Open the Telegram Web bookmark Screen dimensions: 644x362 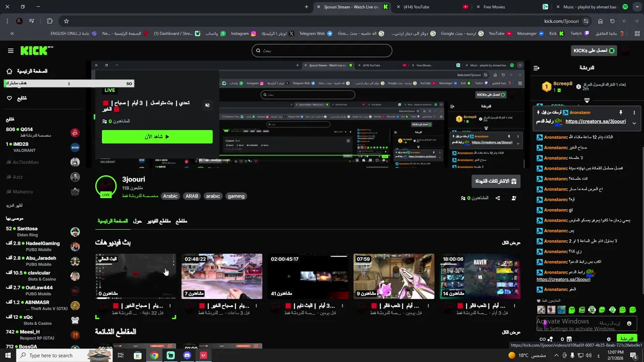pyautogui.click(x=315, y=34)
